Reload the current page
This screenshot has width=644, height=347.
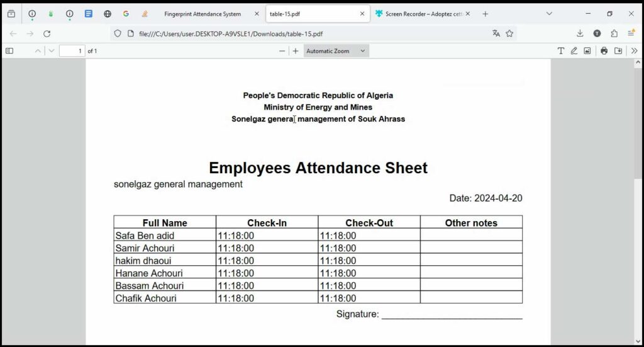tap(47, 34)
